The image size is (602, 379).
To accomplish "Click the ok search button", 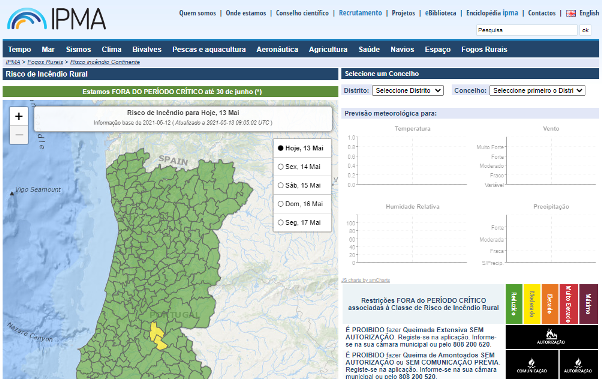I will [x=585, y=30].
